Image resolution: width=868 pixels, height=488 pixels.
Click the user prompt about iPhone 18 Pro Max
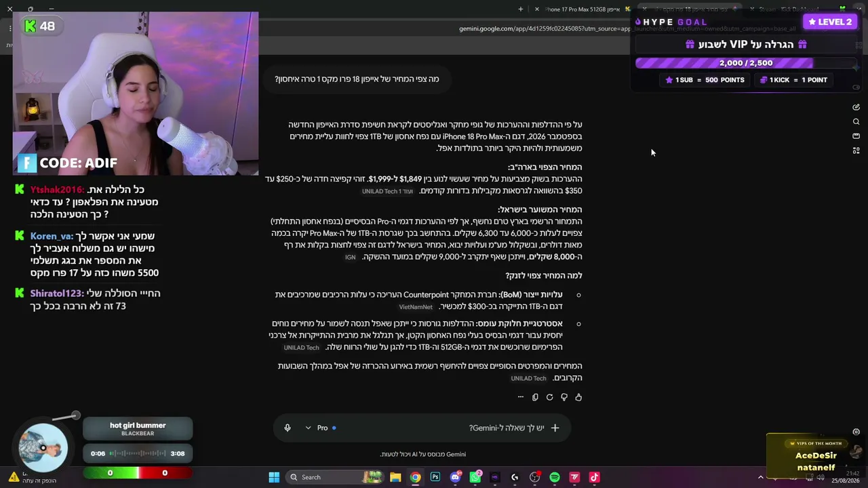[x=357, y=79]
